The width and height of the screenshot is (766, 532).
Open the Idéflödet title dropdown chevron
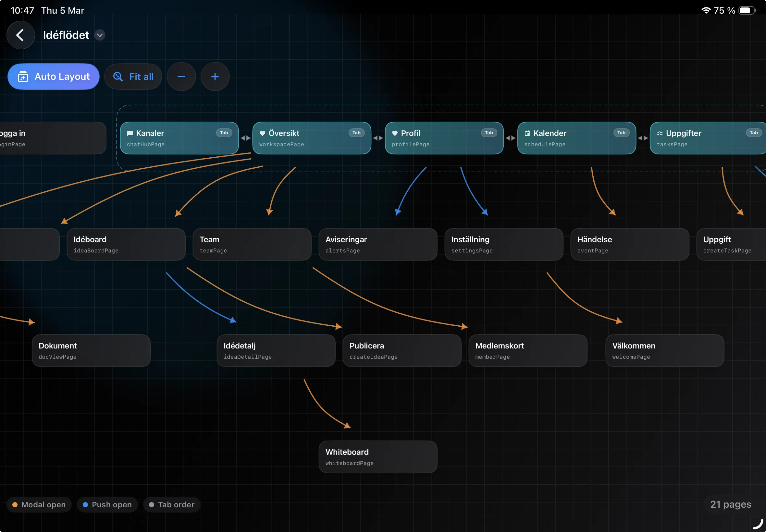tap(99, 35)
